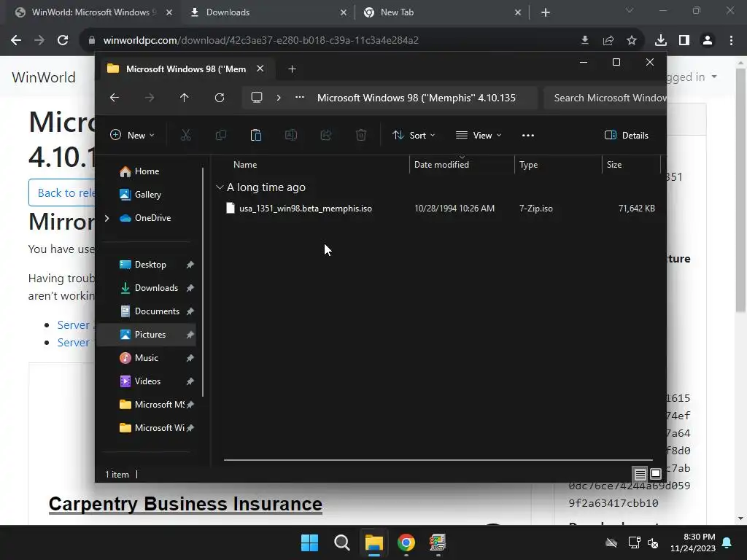Switch to large thumbnails view icon in status bar
This screenshot has width=747, height=560.
coord(656,474)
